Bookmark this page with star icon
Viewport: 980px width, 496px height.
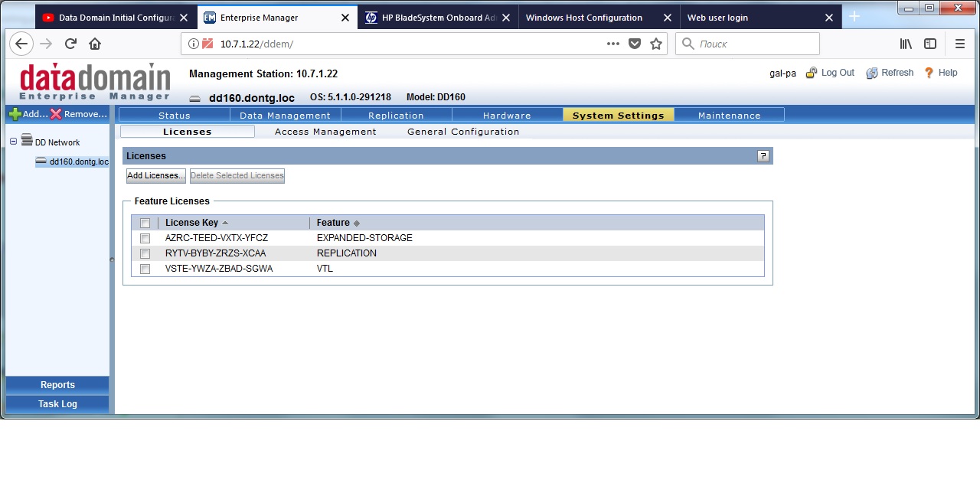pos(656,44)
